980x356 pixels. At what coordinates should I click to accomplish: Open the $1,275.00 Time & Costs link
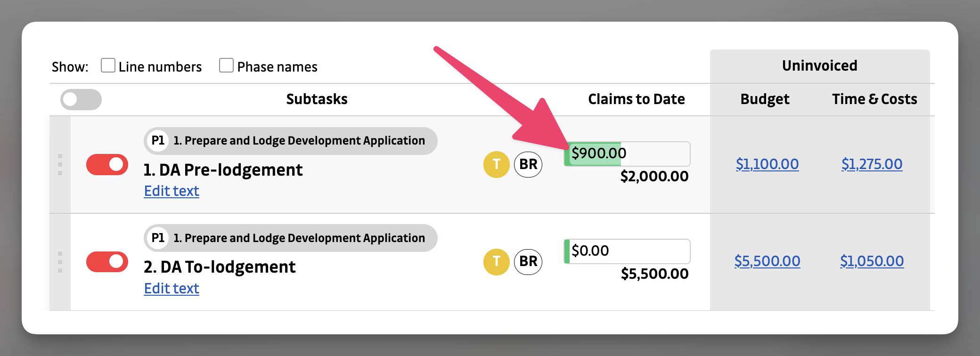(872, 164)
